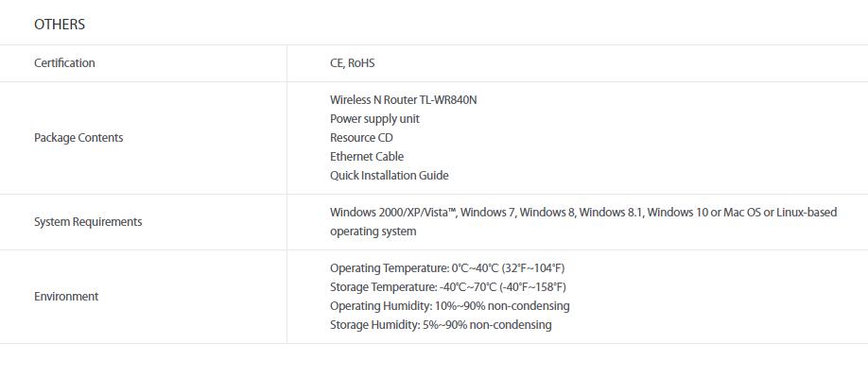Select the Operating Temperature line
The height and width of the screenshot is (378, 868).
pos(447,268)
